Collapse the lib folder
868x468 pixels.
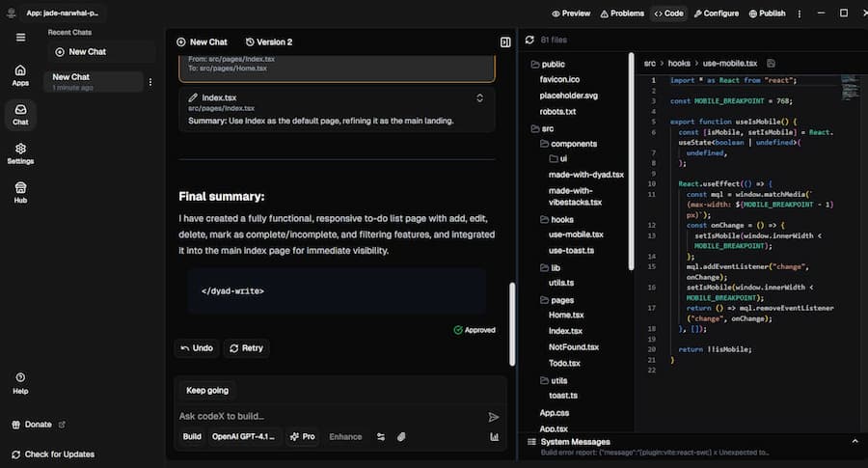(551, 268)
